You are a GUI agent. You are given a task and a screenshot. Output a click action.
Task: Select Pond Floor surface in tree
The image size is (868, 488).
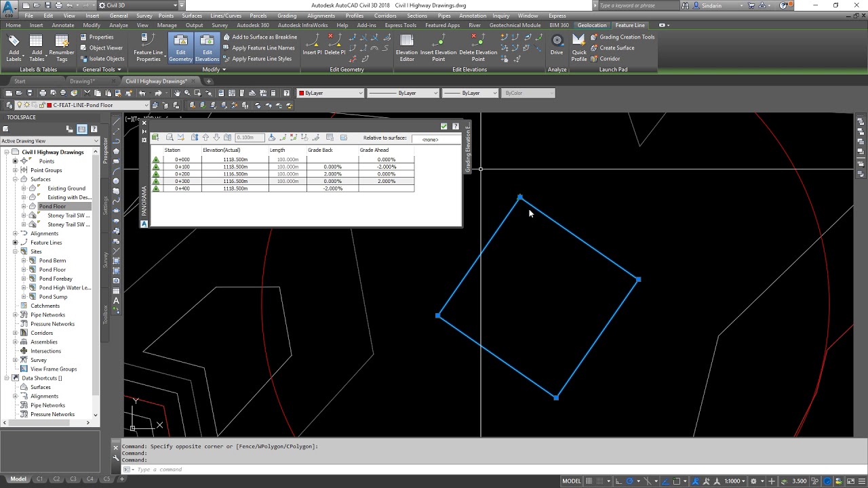pyautogui.click(x=53, y=206)
